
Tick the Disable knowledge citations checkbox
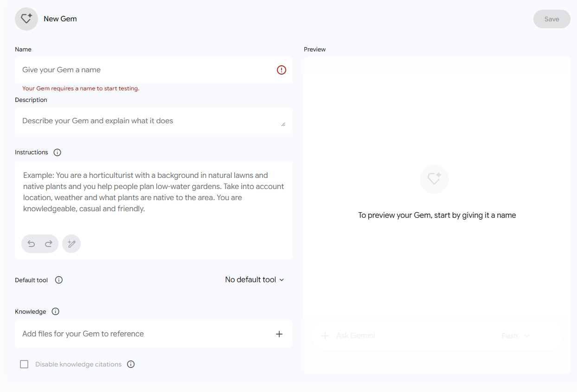point(24,364)
